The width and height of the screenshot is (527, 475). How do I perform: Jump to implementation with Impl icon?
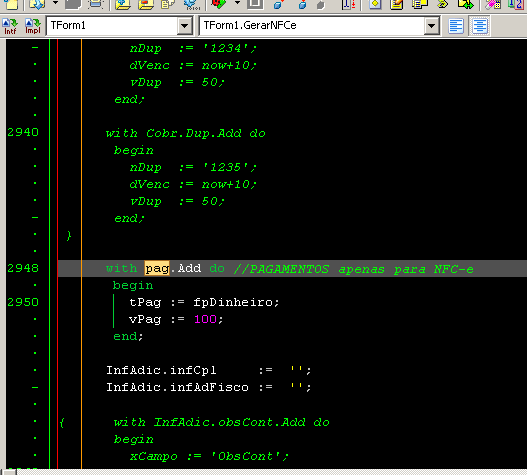pyautogui.click(x=33, y=26)
